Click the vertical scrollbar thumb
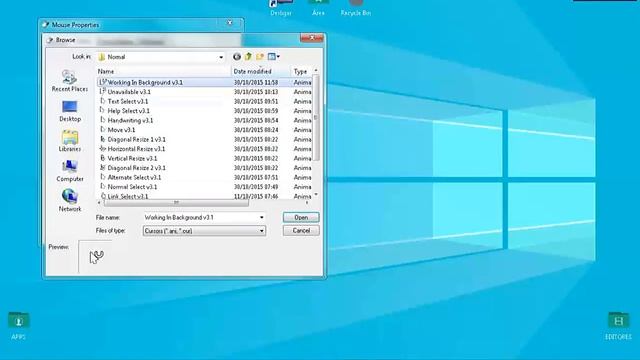The image size is (640, 360). (x=316, y=118)
